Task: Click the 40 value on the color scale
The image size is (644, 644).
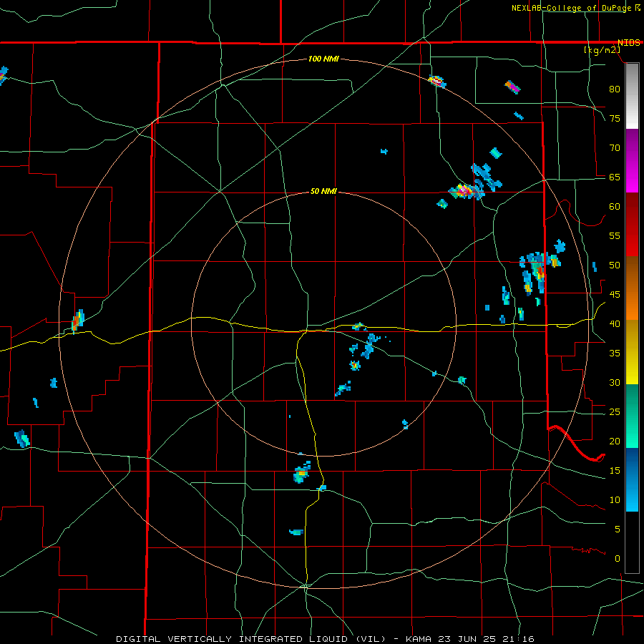Action: tap(615, 324)
